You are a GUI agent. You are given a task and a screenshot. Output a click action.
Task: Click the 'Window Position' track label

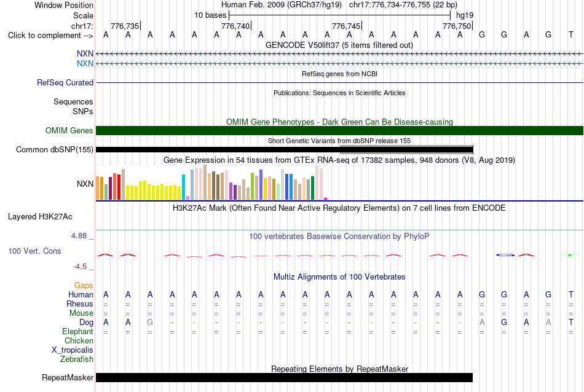(x=64, y=5)
